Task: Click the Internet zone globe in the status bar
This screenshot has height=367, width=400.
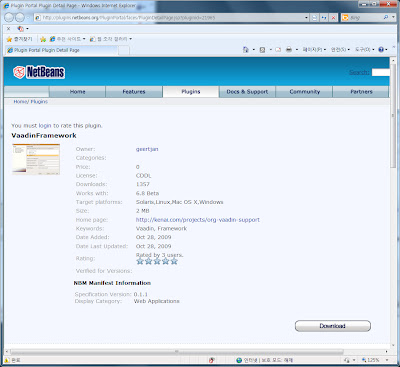Action: point(239,360)
